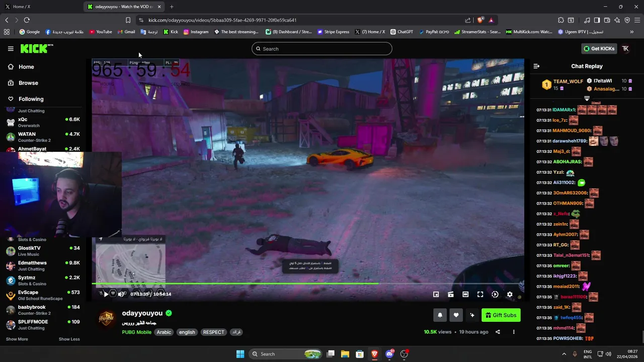Select the english tag

tap(187, 332)
